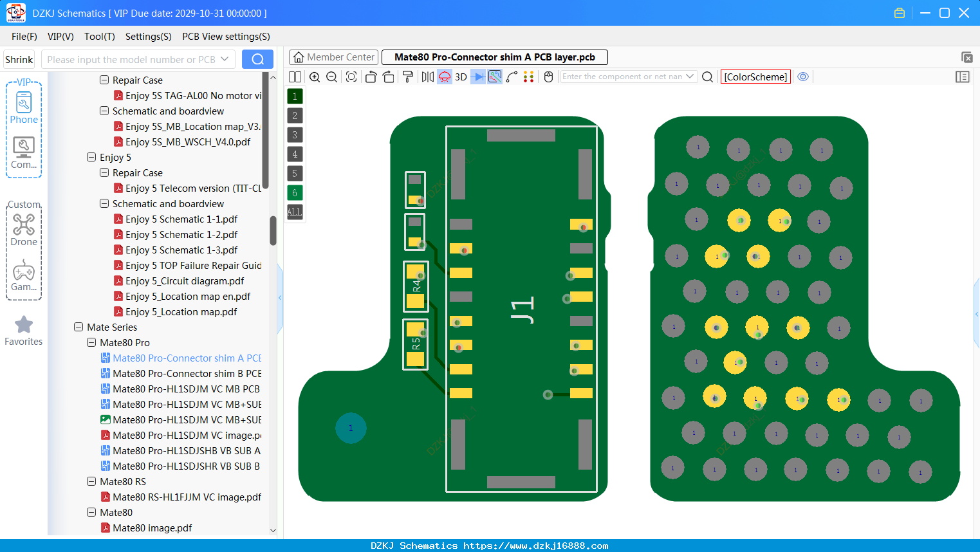Open Mate80 image.pdf
This screenshot has width=980, height=552.
(153, 528)
